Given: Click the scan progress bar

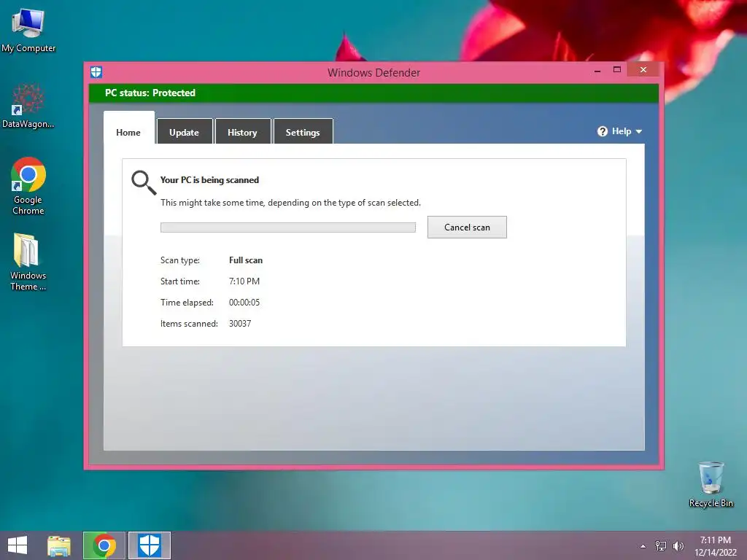Looking at the screenshot, I should click(x=287, y=227).
